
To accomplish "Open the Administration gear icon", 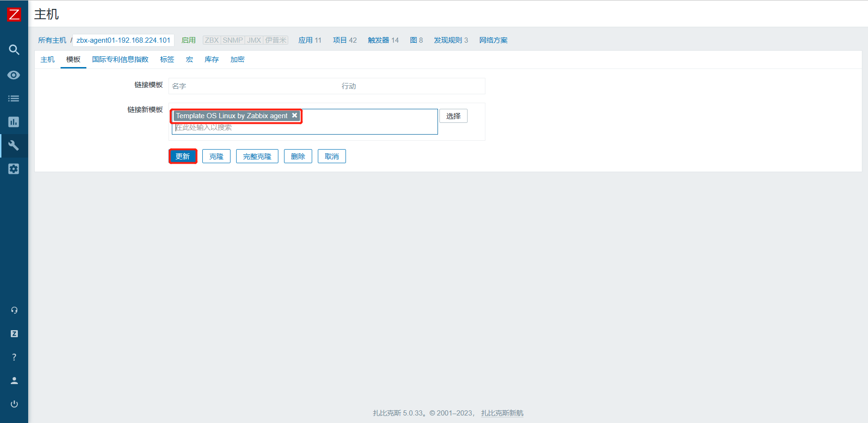I will [14, 169].
